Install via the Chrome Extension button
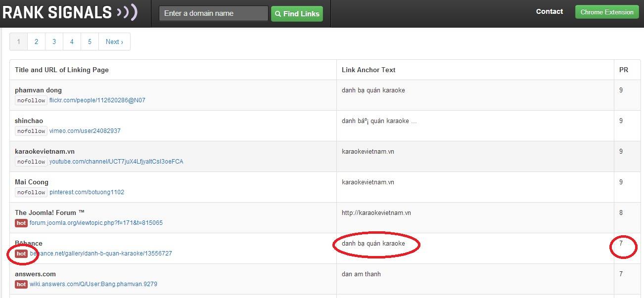This screenshot has width=644, height=298. click(x=607, y=12)
